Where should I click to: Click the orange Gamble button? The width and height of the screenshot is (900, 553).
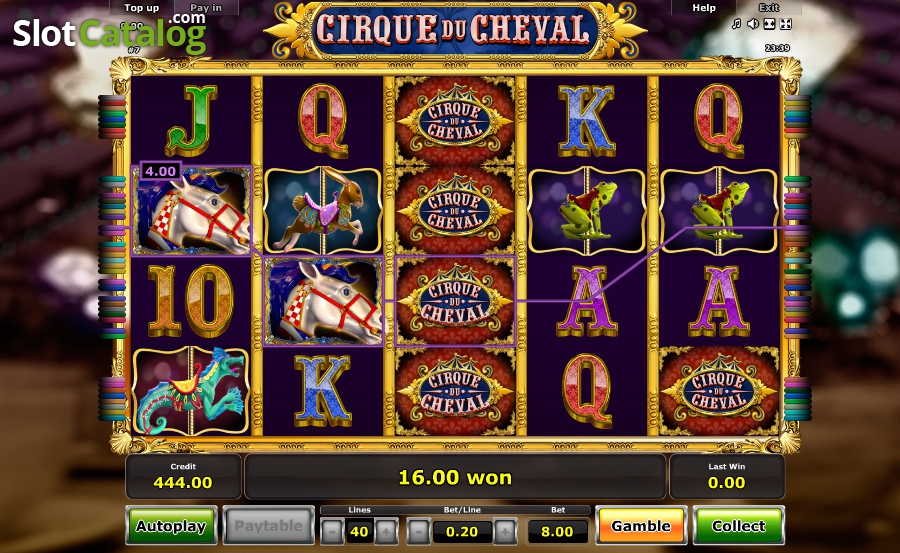click(641, 525)
